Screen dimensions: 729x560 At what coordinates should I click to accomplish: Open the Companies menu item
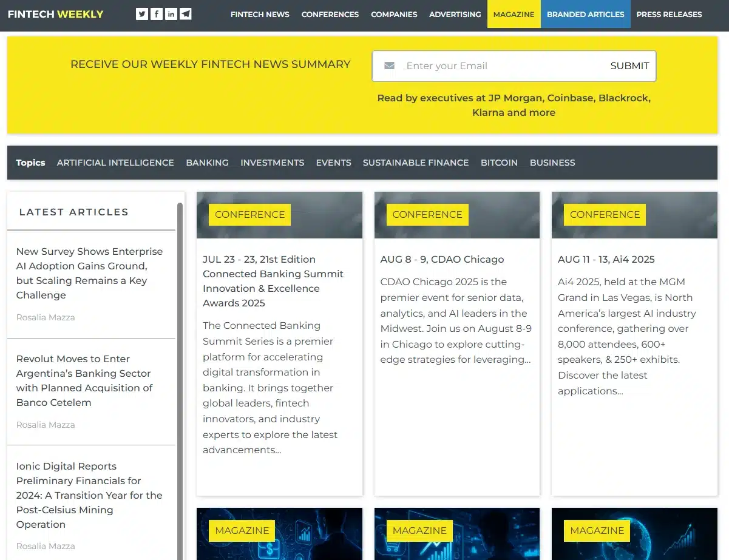pos(394,14)
